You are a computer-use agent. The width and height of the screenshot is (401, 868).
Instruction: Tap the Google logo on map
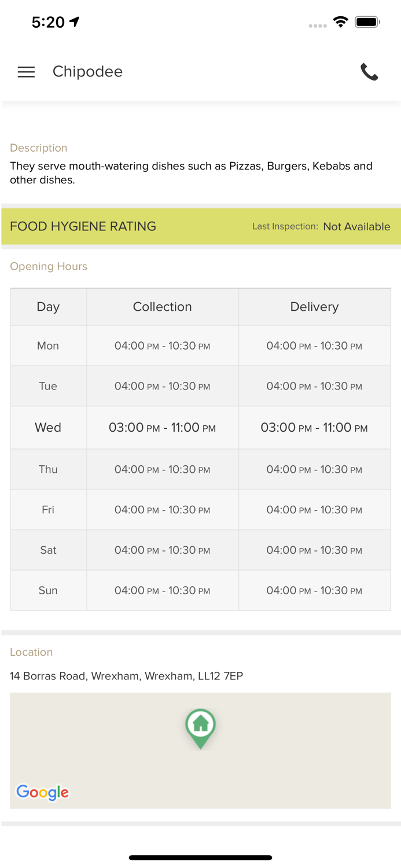[43, 792]
